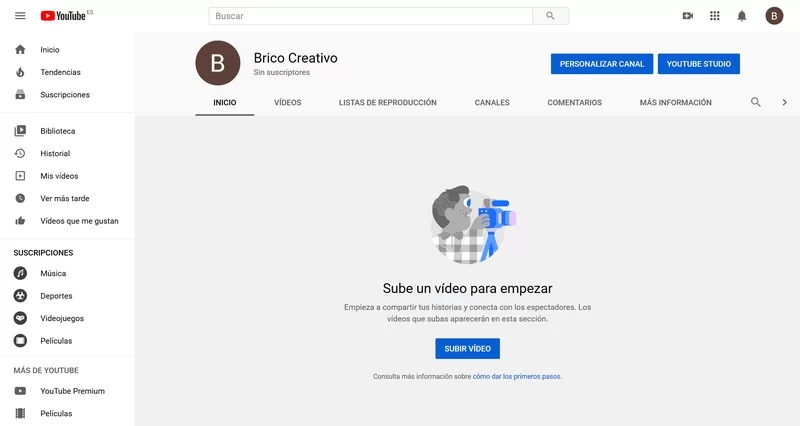Click the Suscripciones sidebar icon
Image resolution: width=800 pixels, height=426 pixels.
20,94
